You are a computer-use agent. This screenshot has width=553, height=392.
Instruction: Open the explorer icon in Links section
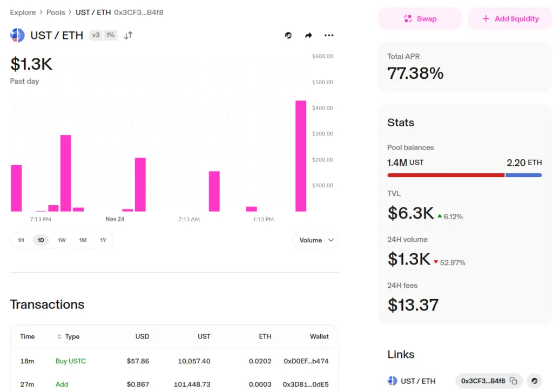(x=535, y=381)
